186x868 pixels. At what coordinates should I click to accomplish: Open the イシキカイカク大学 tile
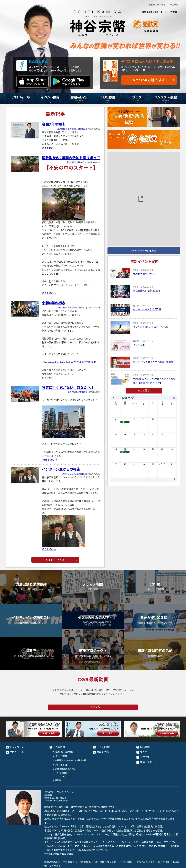click(93, 620)
